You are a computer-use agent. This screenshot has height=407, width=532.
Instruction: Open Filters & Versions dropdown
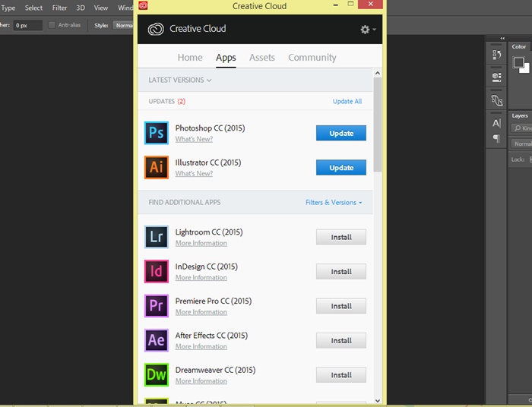pyautogui.click(x=334, y=202)
